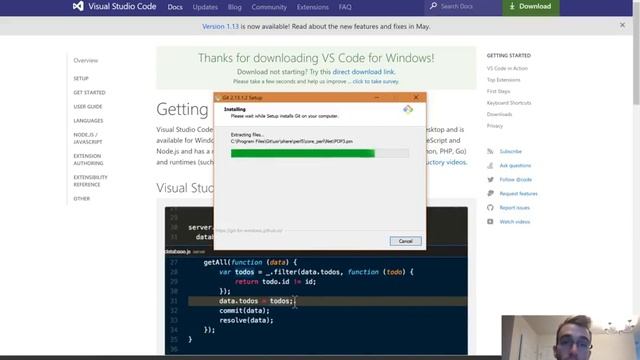Select Overview in left sidebar
Screen dimensions: 640x360
[x=86, y=60]
